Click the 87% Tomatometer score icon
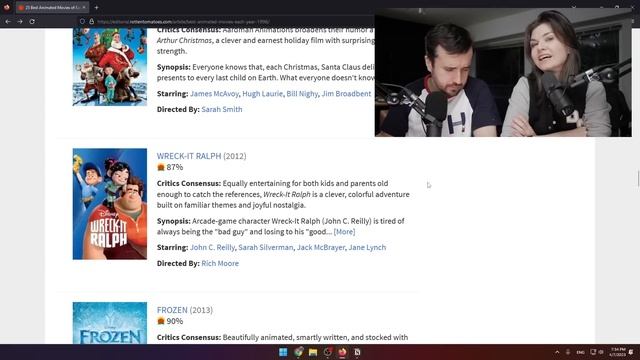 pyautogui.click(x=161, y=167)
